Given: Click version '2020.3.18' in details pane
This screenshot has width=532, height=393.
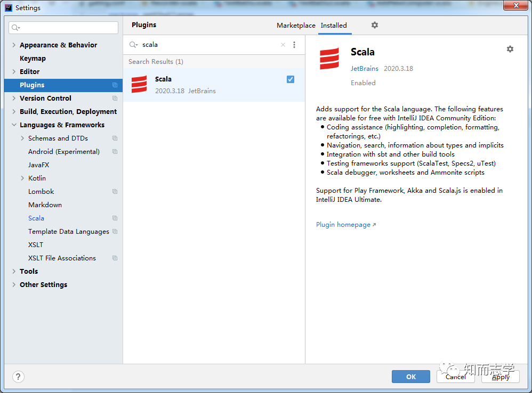Looking at the screenshot, I should click(398, 69).
